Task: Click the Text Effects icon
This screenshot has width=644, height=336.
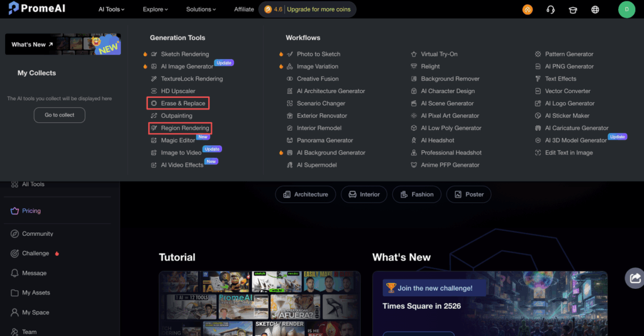Action: pyautogui.click(x=538, y=79)
